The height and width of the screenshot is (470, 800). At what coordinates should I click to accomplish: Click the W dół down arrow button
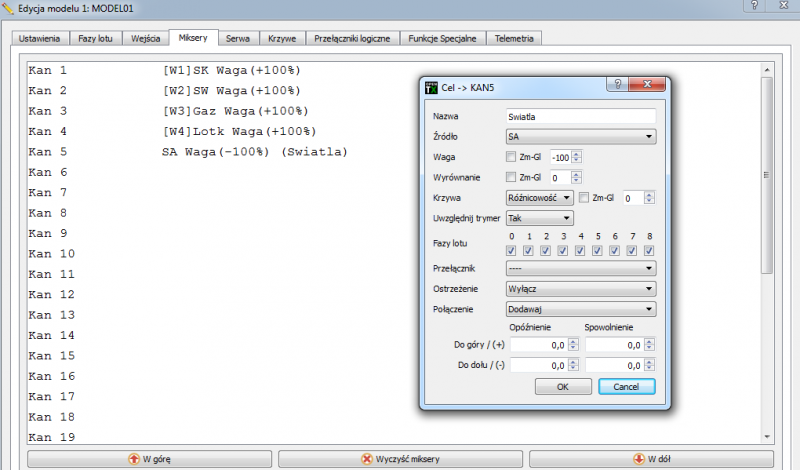pos(650,459)
